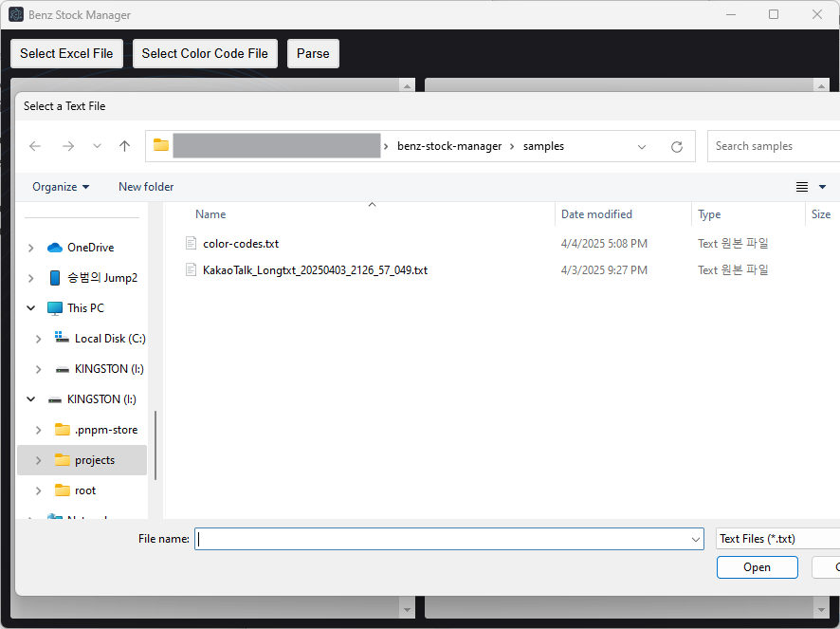840x629 pixels.
Task: Click the Refresh icon in address bar
Action: tap(677, 147)
